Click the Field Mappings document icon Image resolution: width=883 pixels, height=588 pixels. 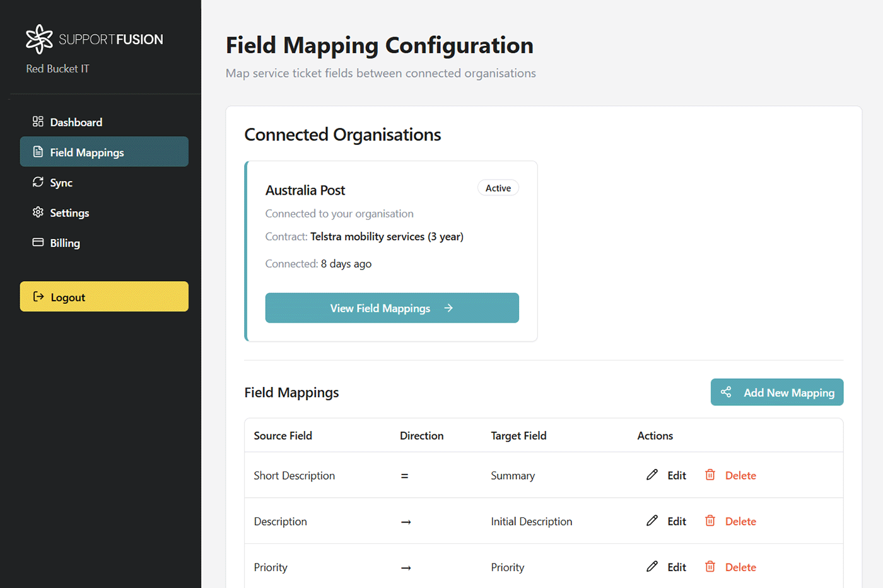38,152
